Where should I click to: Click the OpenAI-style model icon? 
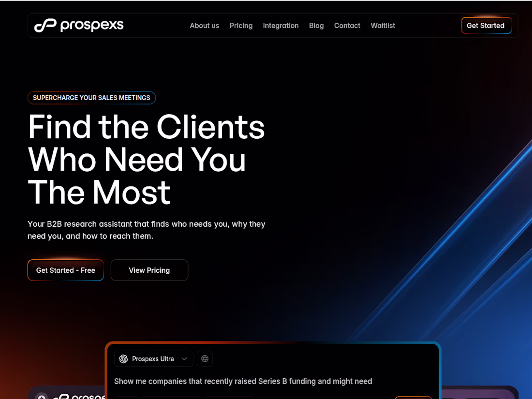(x=123, y=359)
